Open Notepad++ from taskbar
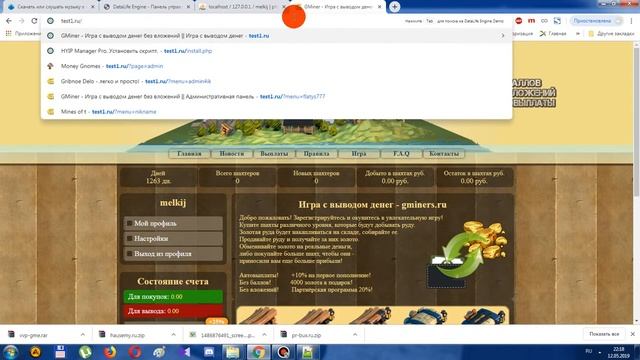640x360 pixels. pos(308,352)
